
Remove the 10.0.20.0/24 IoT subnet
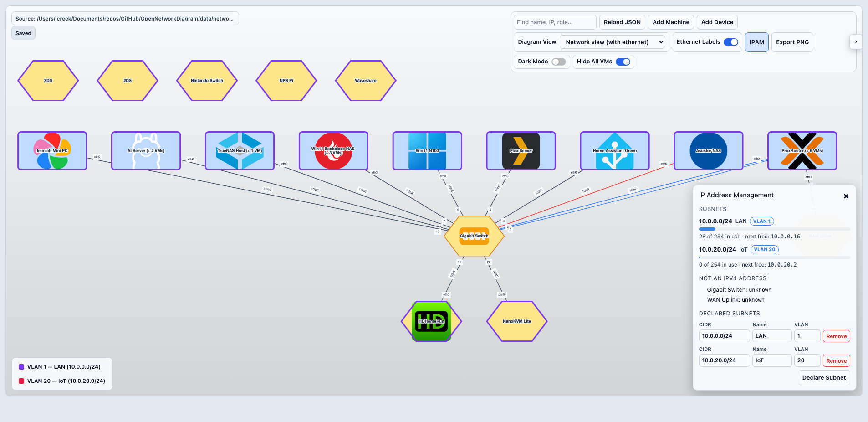837,361
